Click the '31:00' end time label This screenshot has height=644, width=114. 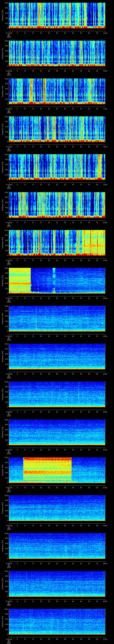coord(105,639)
